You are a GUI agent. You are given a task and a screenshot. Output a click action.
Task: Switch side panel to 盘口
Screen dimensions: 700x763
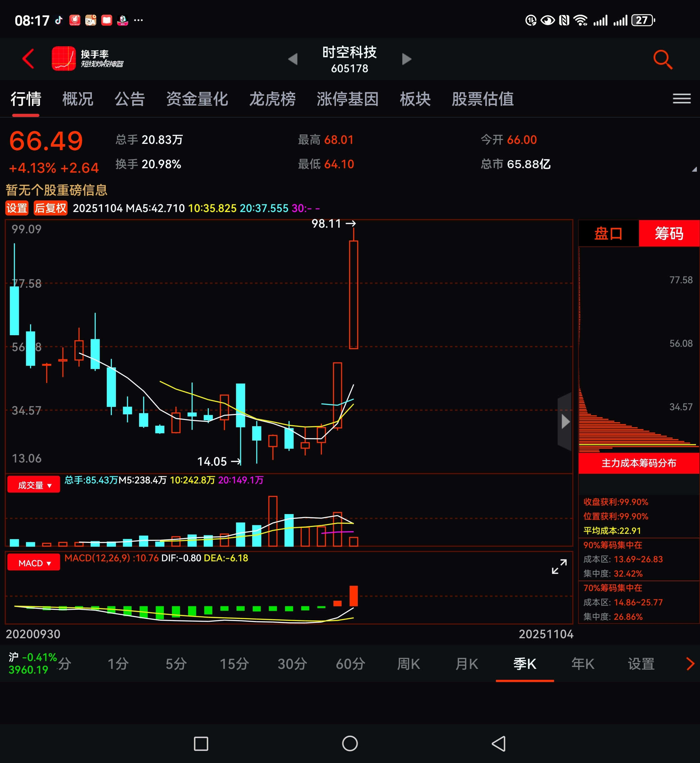click(x=608, y=234)
